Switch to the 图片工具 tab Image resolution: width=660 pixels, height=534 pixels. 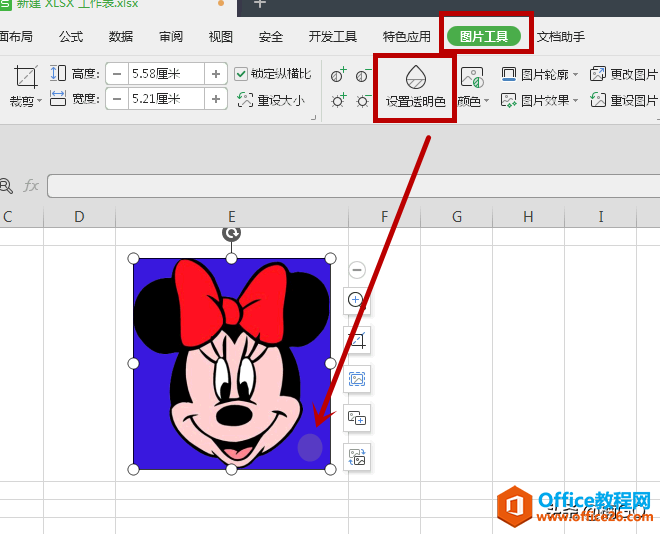tap(484, 37)
